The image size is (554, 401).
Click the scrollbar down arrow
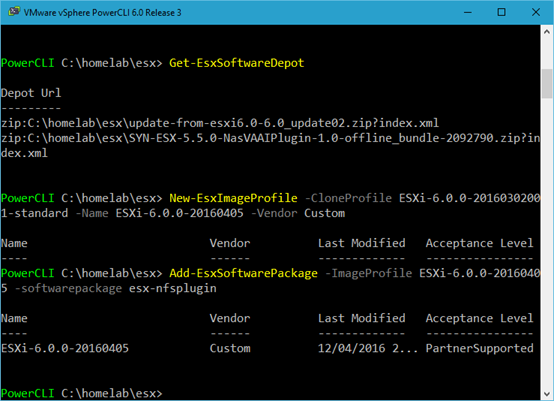coord(547,393)
